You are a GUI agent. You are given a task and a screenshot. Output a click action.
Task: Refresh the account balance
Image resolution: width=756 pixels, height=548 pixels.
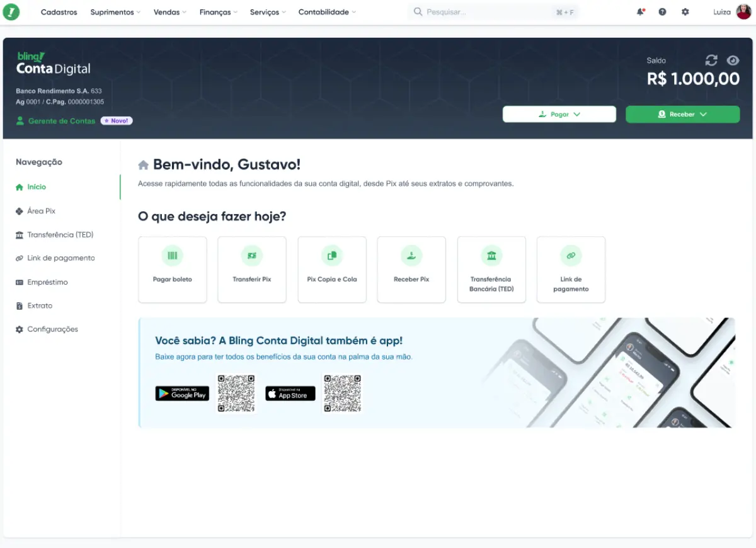coord(711,60)
